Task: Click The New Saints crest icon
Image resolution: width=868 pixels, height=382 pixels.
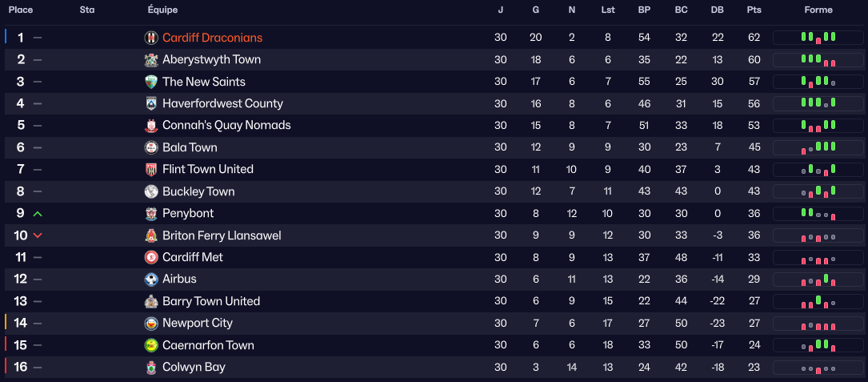Action: [x=151, y=82]
